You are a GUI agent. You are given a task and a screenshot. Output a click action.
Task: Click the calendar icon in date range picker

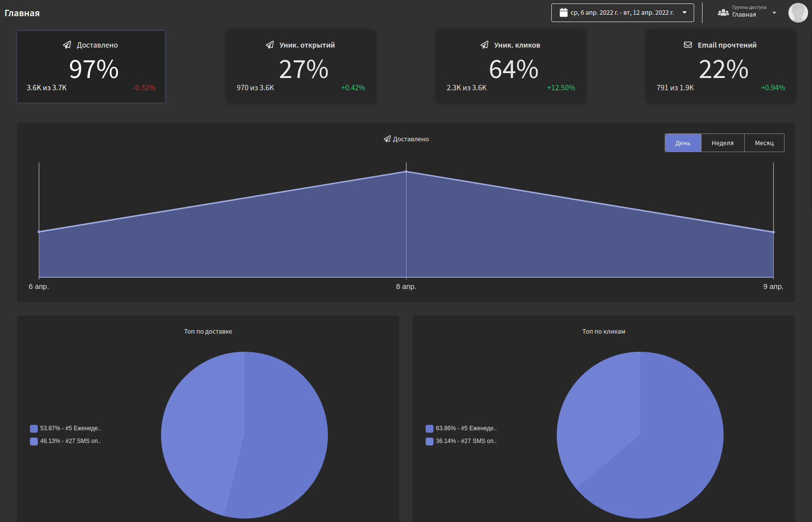point(564,13)
